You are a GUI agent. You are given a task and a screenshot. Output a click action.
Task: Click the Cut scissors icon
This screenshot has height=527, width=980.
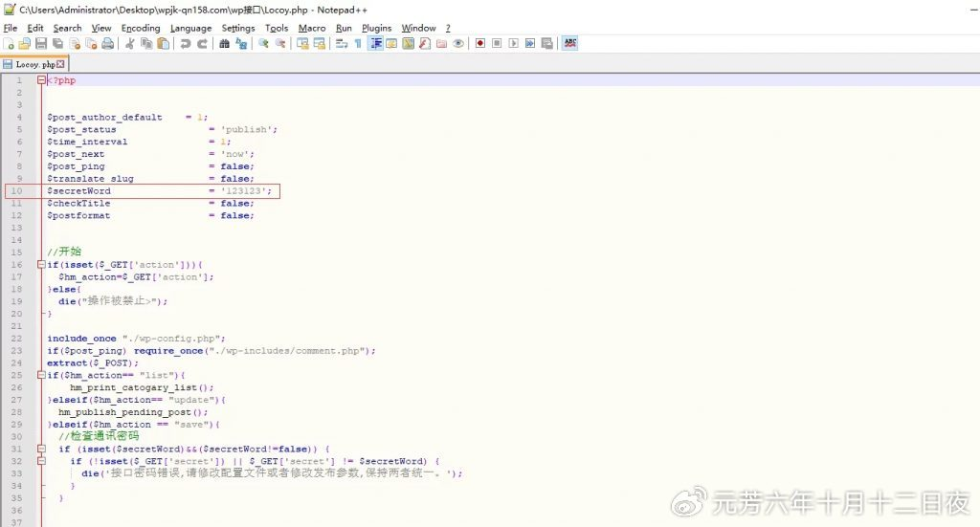coord(130,44)
